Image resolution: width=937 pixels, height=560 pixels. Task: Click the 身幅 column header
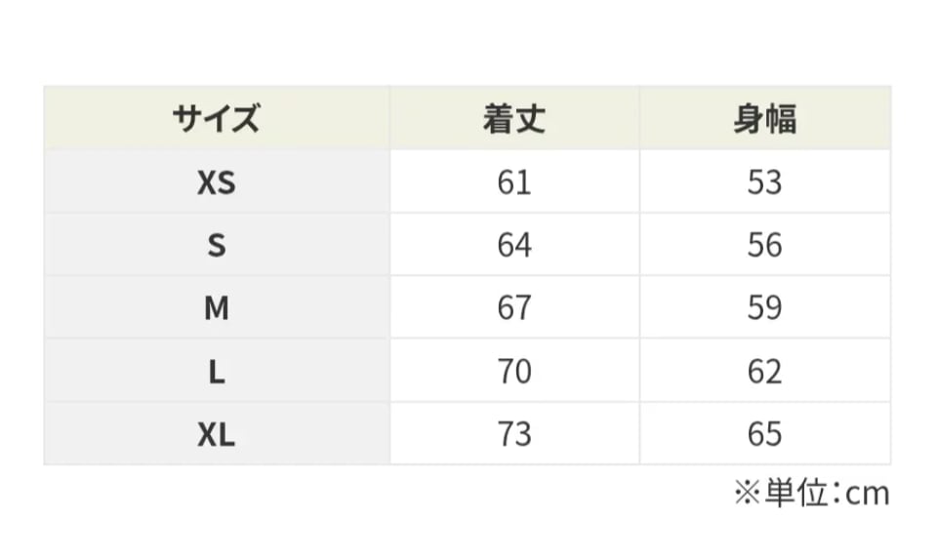(764, 119)
